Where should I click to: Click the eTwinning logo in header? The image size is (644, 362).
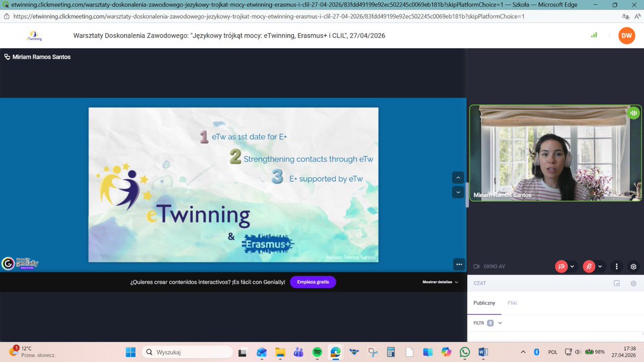click(34, 35)
